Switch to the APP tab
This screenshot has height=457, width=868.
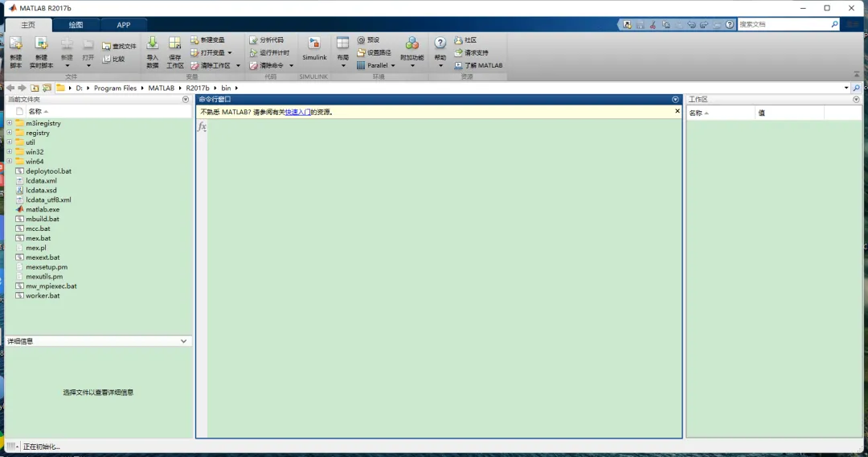(124, 25)
